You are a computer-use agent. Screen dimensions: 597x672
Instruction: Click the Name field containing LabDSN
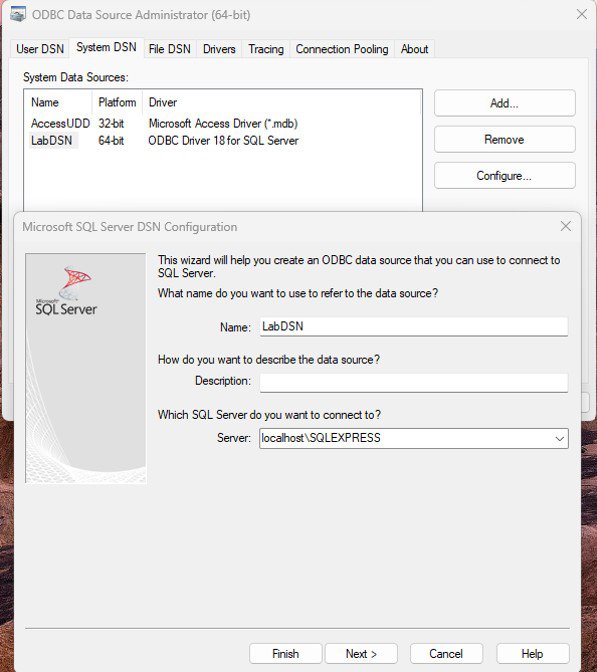tap(414, 327)
